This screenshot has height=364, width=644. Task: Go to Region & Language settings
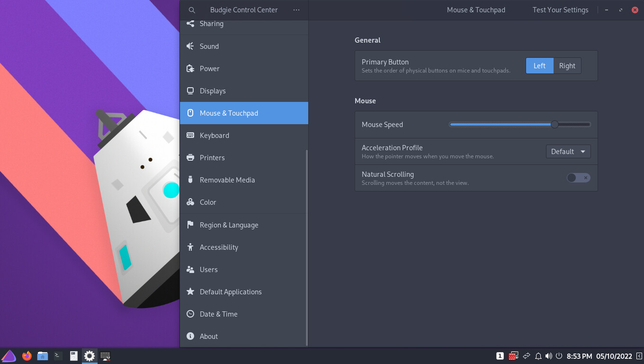(x=229, y=225)
